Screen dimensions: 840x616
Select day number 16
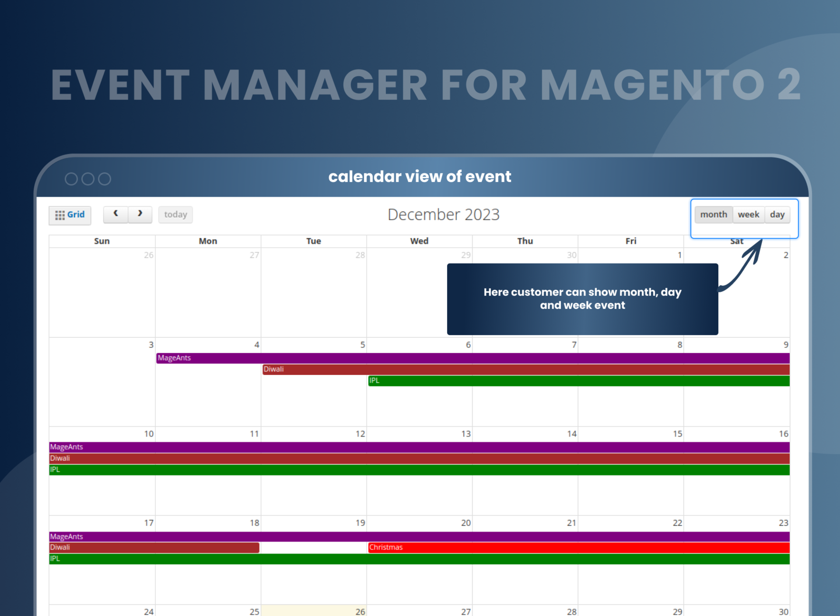pos(783,434)
